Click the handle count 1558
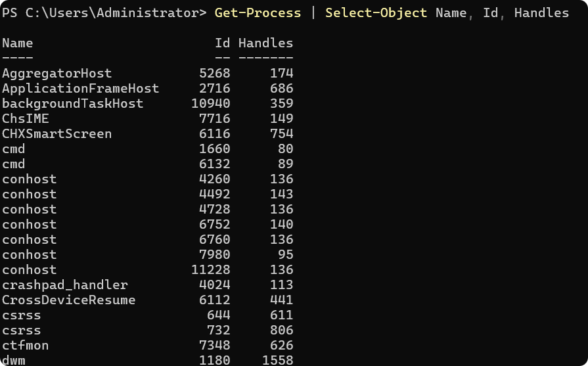This screenshot has width=588, height=366. tap(277, 360)
